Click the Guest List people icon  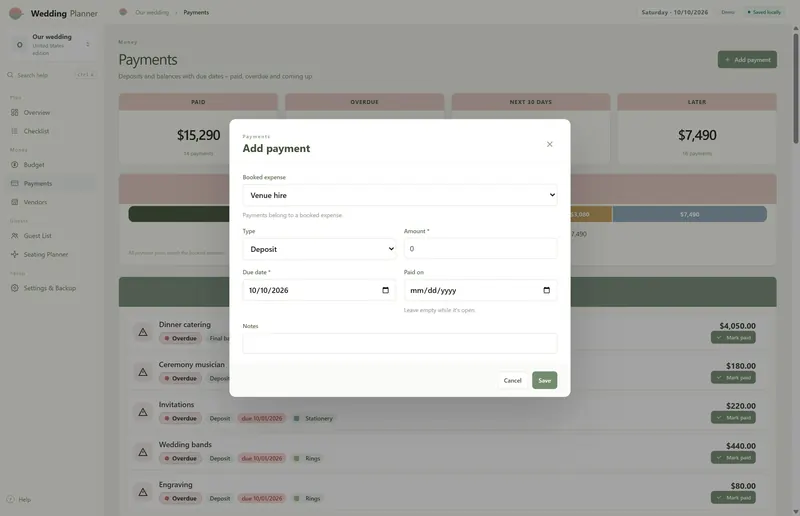(14, 236)
